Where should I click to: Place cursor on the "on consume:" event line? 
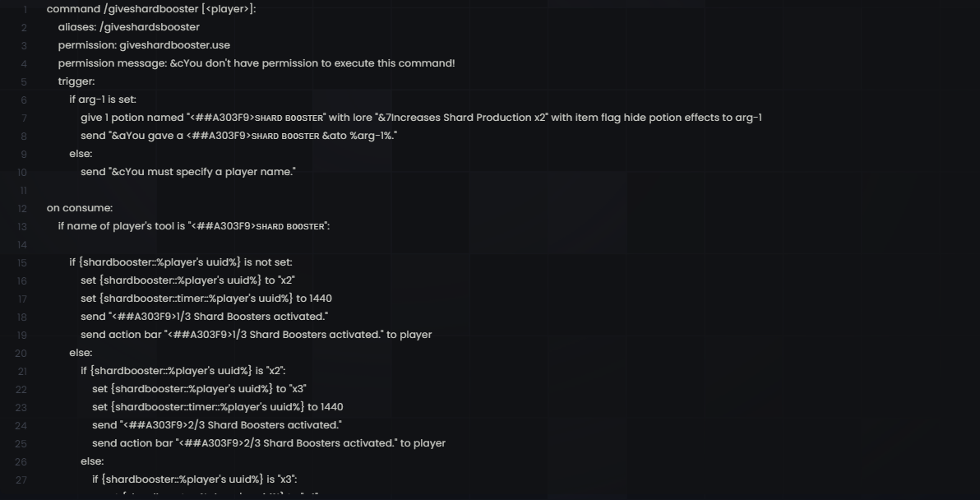(x=80, y=208)
